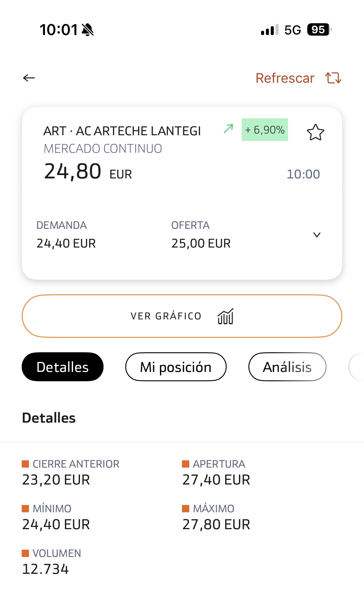Image resolution: width=364 pixels, height=598 pixels.
Task: Tap the back arrow icon
Action: click(29, 78)
